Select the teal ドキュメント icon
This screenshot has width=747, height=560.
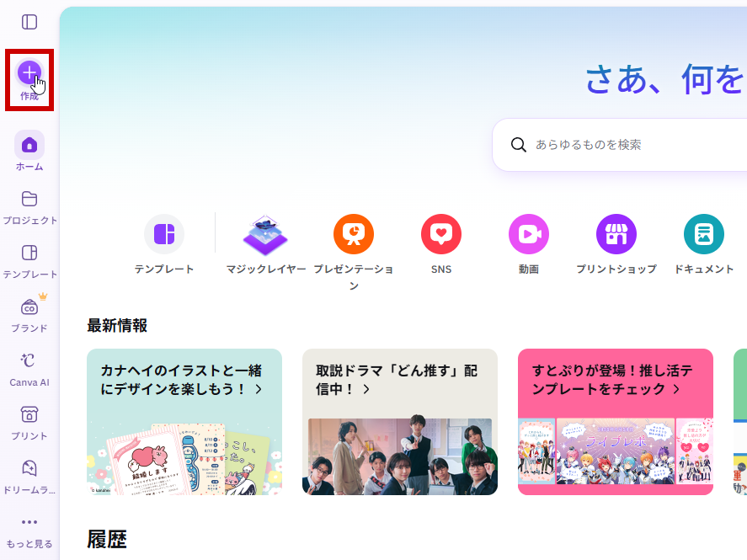tap(704, 234)
